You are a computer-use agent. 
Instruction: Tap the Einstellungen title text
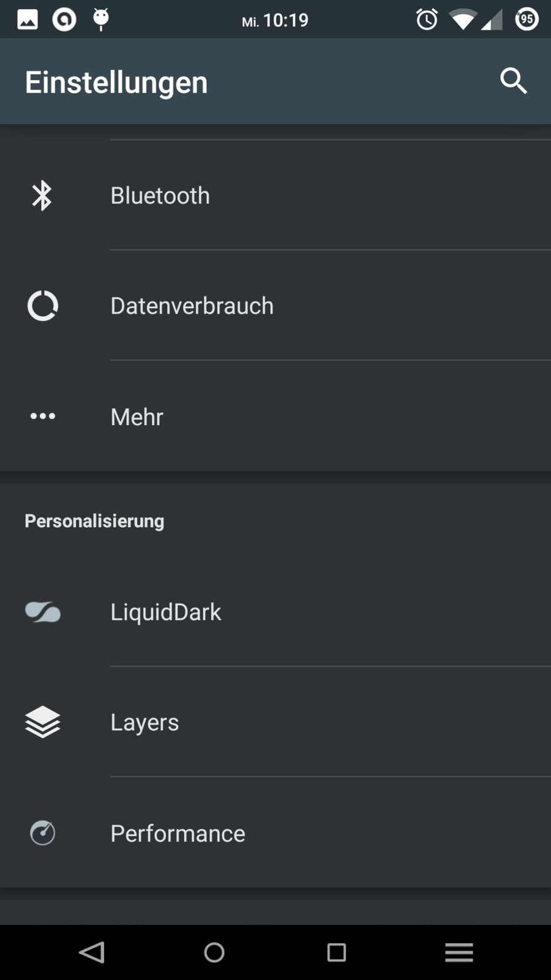116,82
